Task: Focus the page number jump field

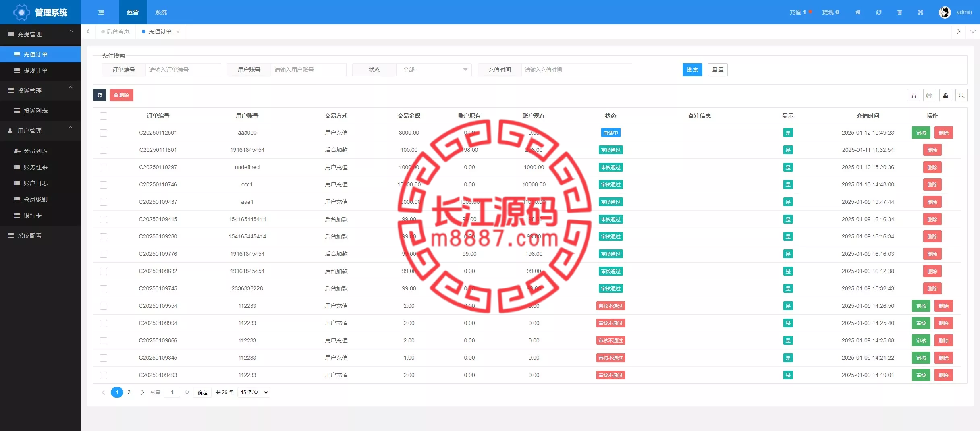Action: [x=172, y=392]
